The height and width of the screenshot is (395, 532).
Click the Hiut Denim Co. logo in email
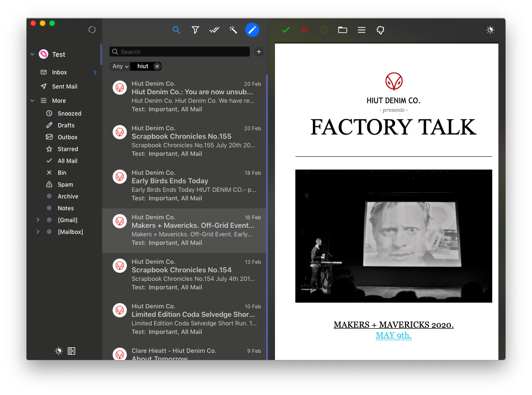tap(394, 81)
